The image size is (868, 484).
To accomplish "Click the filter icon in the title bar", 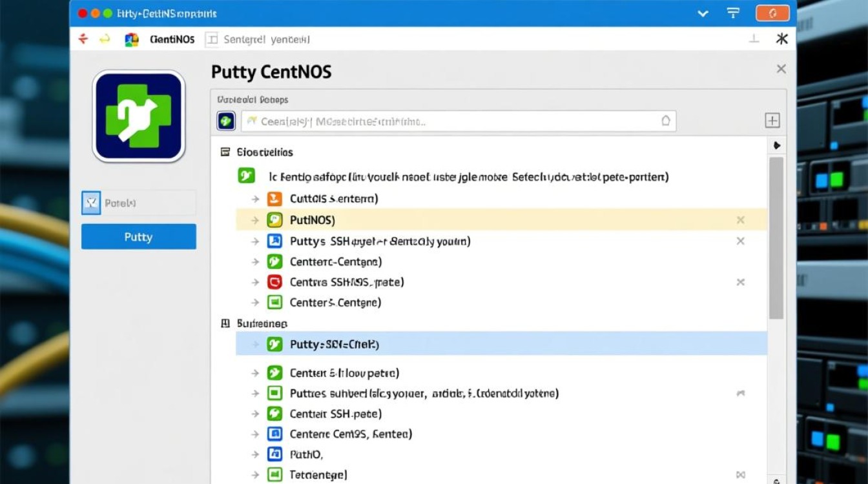I will (733, 13).
